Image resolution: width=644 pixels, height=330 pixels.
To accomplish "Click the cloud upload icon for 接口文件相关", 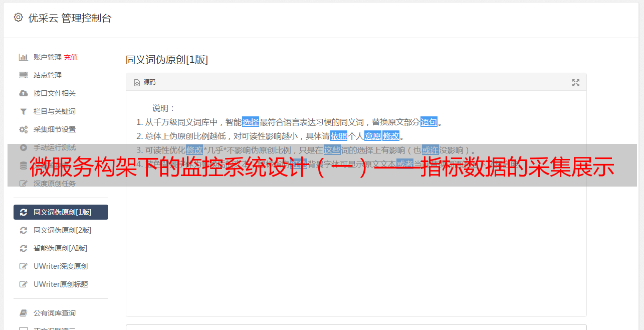I will [x=23, y=93].
